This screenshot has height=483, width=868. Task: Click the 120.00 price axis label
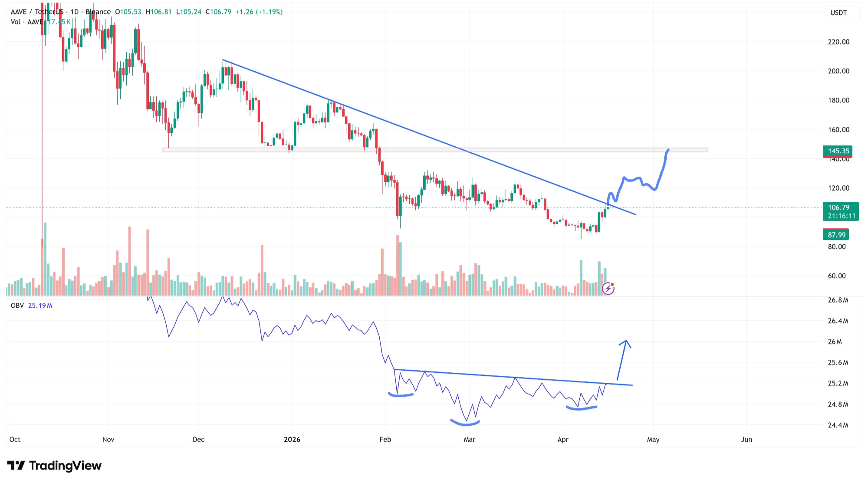[838, 188]
